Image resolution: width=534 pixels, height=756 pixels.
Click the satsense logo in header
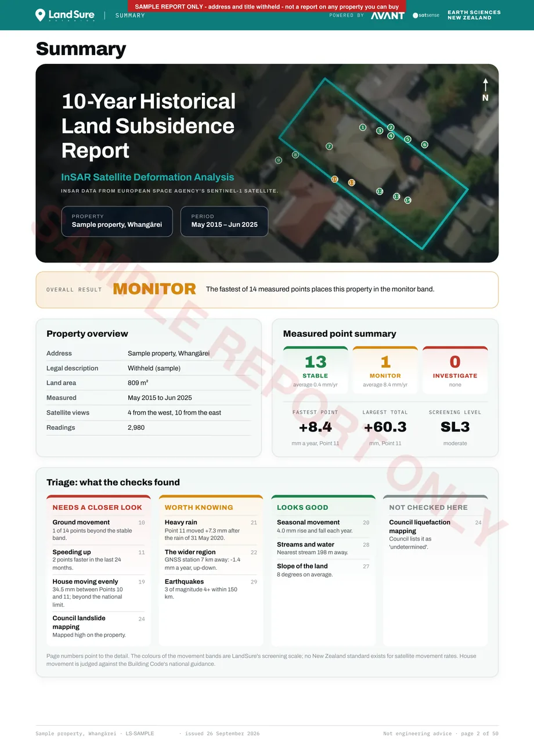click(426, 16)
